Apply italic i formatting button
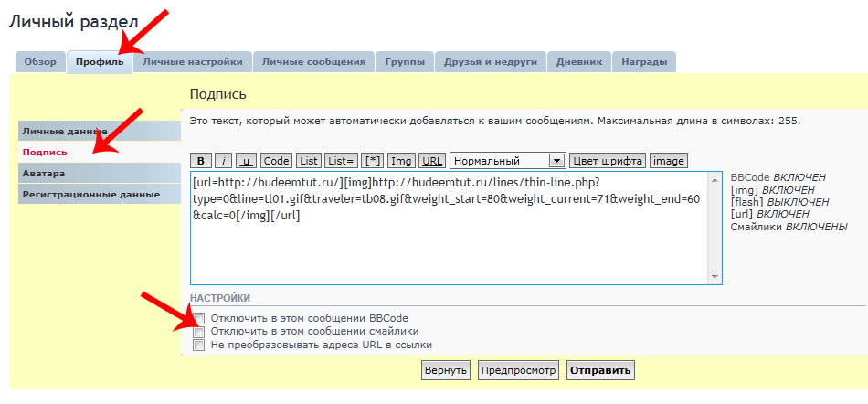 (224, 161)
